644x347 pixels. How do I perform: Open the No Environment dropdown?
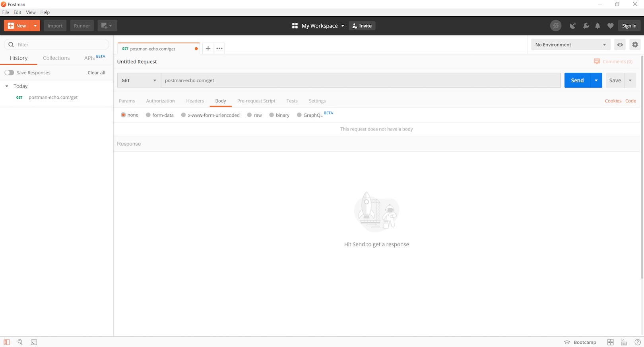click(570, 45)
